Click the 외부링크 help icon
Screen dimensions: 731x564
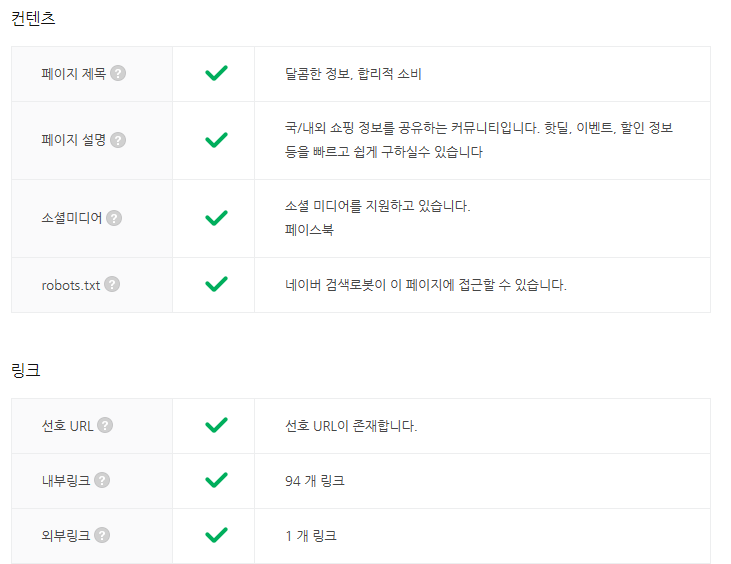coord(102,535)
